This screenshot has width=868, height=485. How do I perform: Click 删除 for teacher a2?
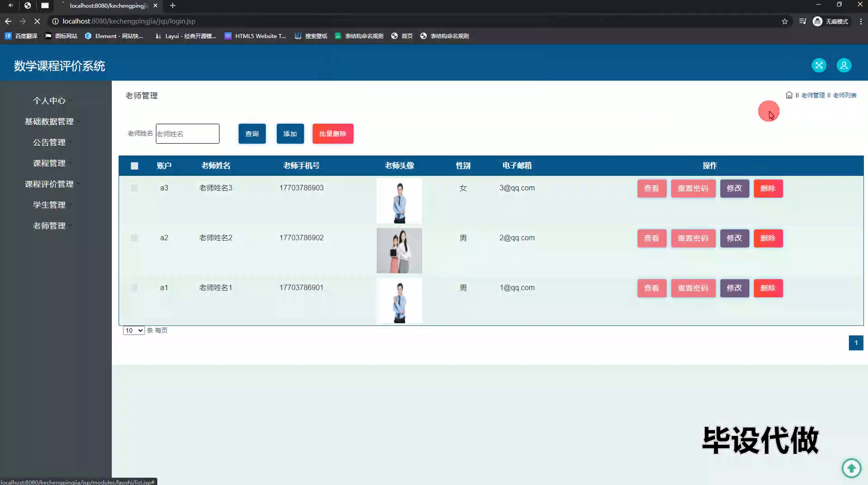coord(768,238)
